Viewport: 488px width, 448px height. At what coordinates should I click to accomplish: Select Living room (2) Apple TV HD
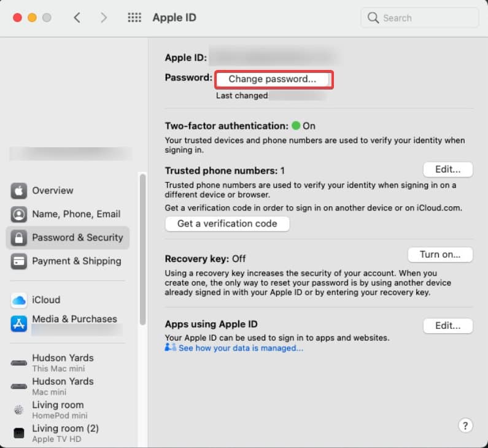point(65,433)
